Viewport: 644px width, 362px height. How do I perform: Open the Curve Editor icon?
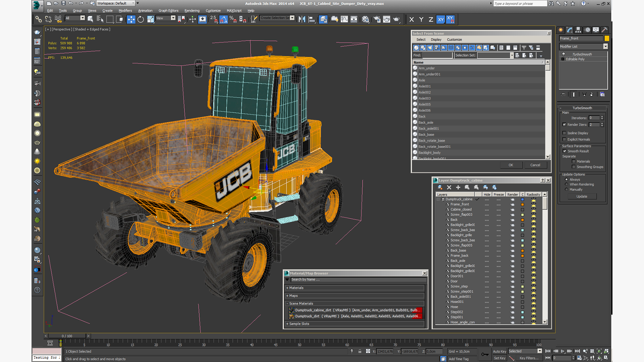point(344,19)
